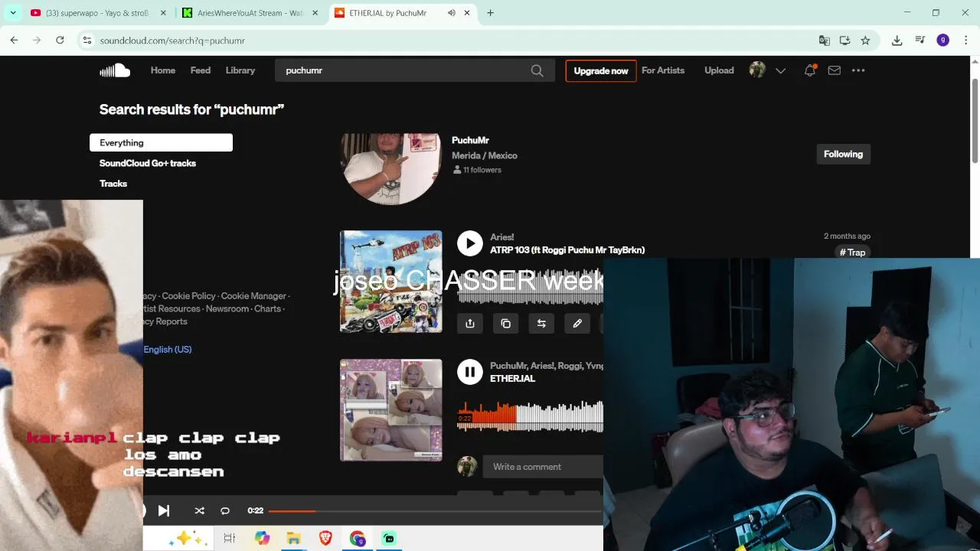Open the Newsroom link
Viewport: 980px width, 551px height.
pyautogui.click(x=227, y=309)
